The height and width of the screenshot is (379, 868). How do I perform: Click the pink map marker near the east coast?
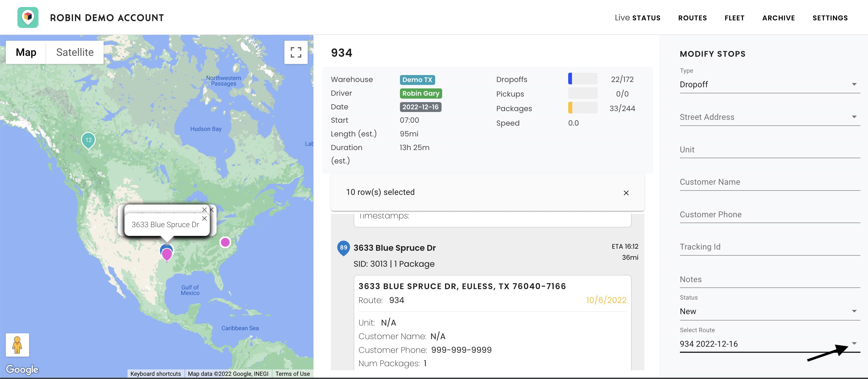tap(225, 242)
